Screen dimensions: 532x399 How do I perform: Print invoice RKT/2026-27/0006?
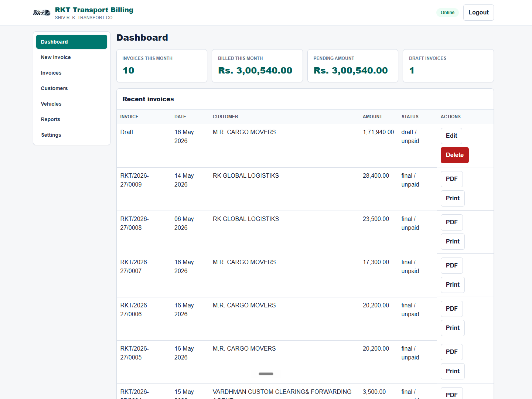point(453,328)
